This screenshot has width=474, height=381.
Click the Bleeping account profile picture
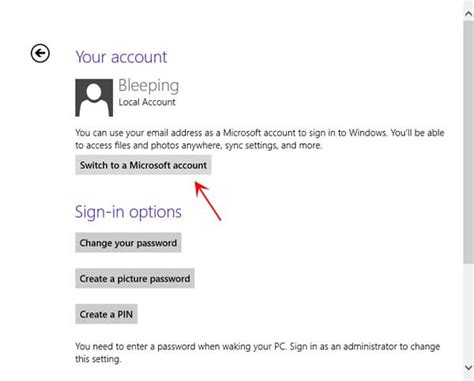[94, 98]
